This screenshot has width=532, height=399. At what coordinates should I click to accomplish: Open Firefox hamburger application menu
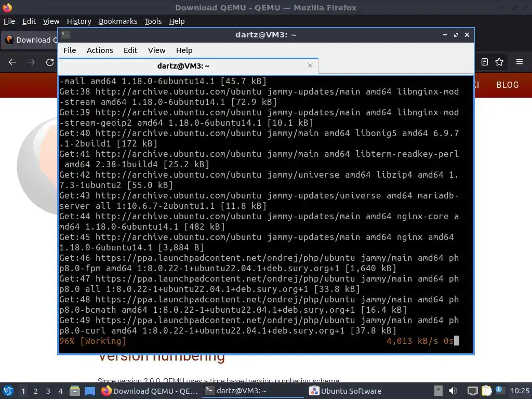click(x=520, y=62)
